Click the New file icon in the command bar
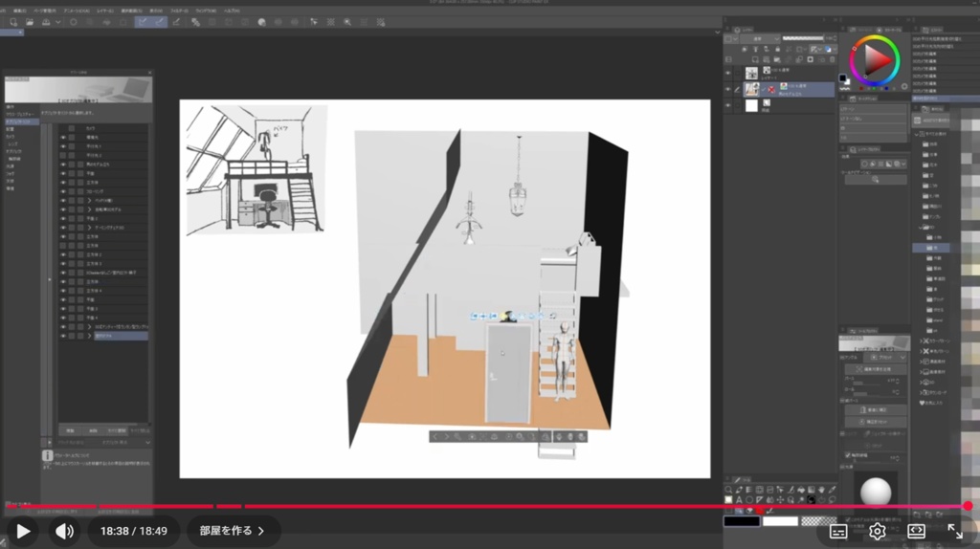This screenshot has width=980, height=549. [13, 22]
